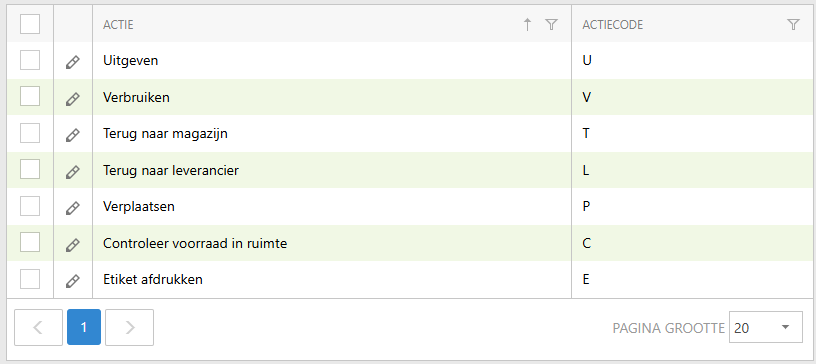Open the ACTIECODE column filter
The height and width of the screenshot is (364, 816).
793,24
